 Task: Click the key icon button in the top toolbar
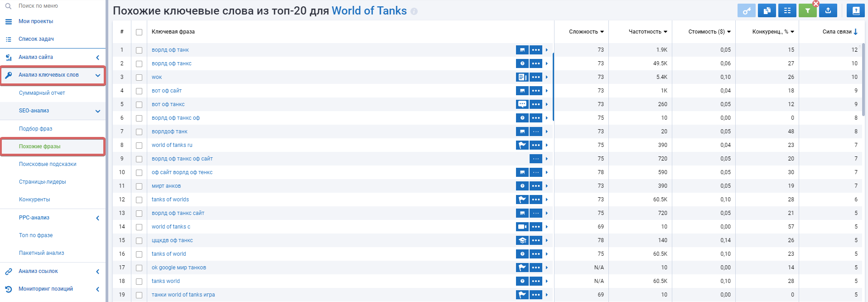tap(746, 10)
